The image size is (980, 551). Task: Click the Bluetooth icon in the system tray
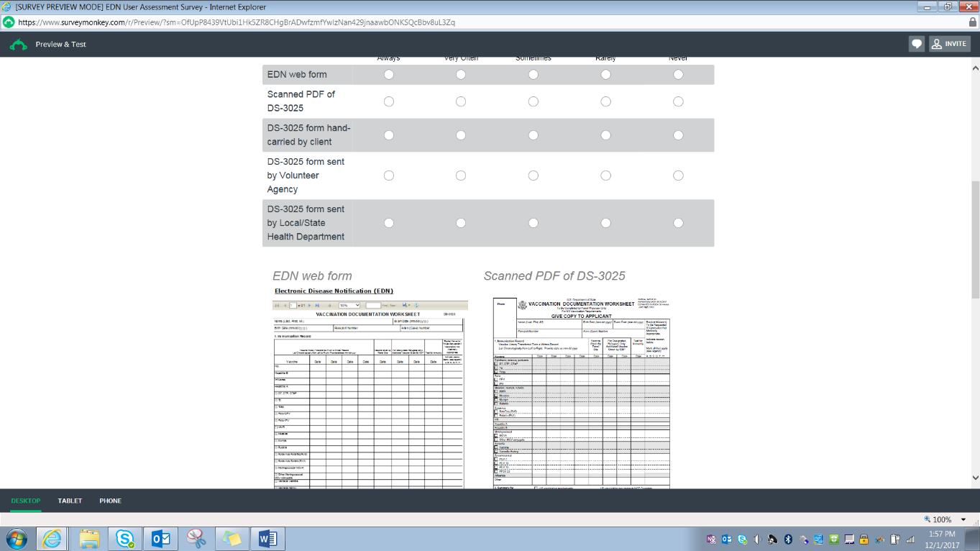coord(788,539)
